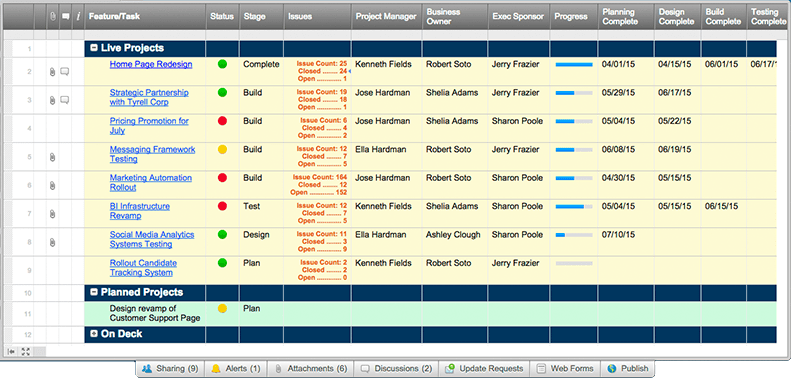Select Design revamp of Customer Support Page
The image size is (791, 378).
[x=155, y=313]
